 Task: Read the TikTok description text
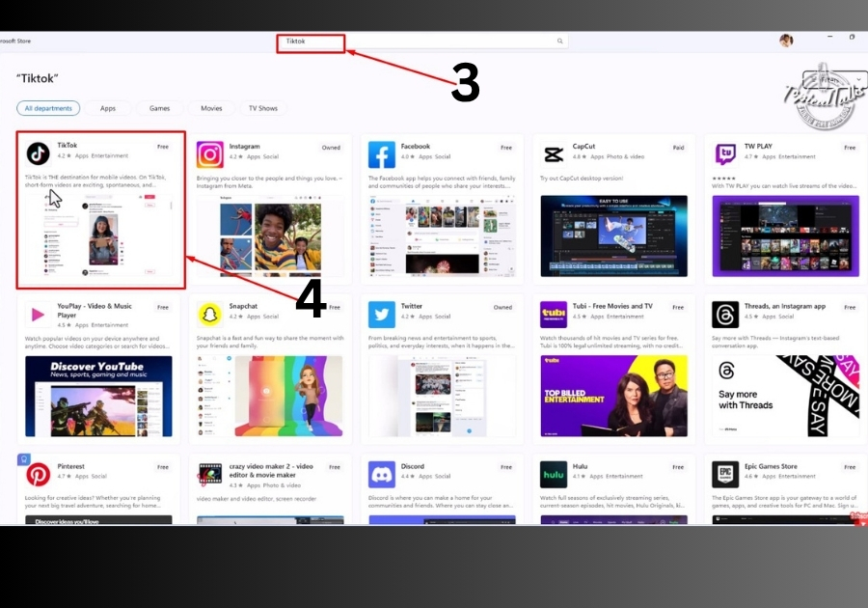coord(95,181)
